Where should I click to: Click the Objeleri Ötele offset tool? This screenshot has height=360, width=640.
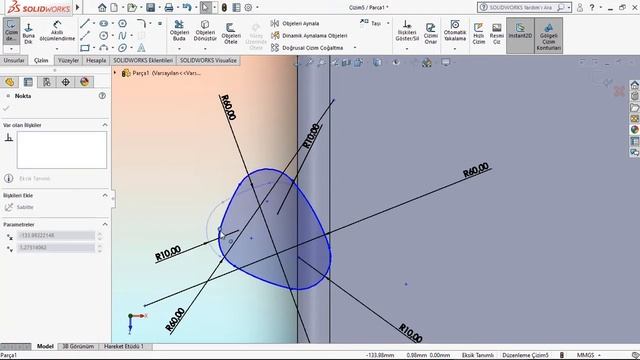click(231, 33)
